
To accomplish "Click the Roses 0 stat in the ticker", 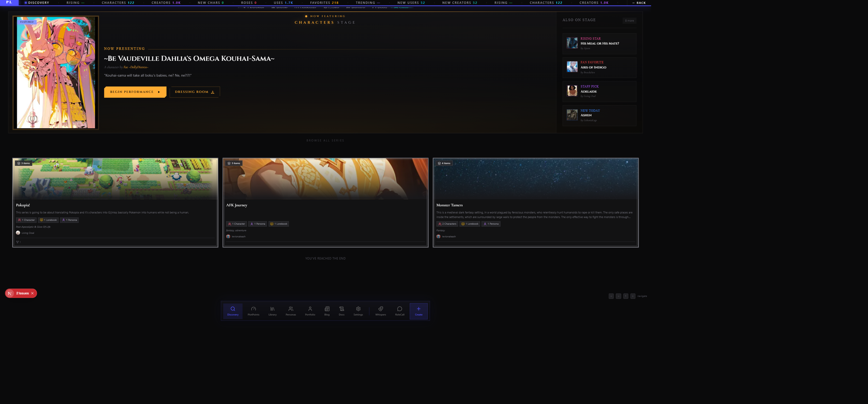I will [x=249, y=3].
